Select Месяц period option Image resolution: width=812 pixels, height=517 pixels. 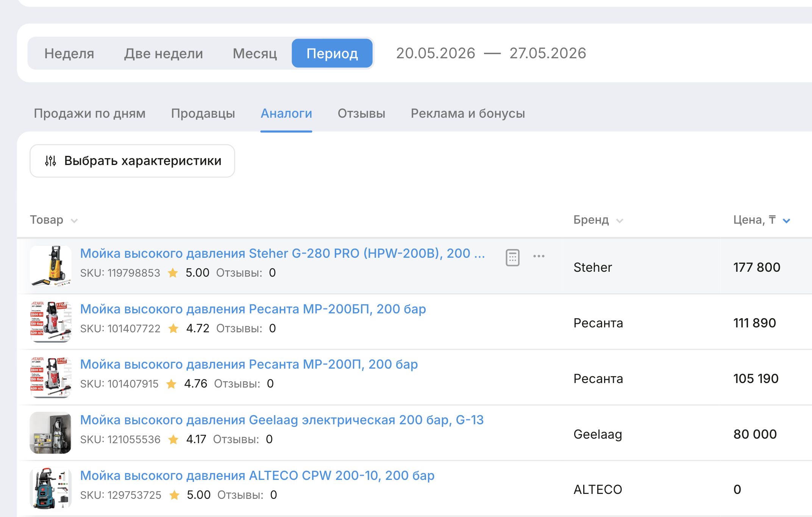tap(255, 53)
